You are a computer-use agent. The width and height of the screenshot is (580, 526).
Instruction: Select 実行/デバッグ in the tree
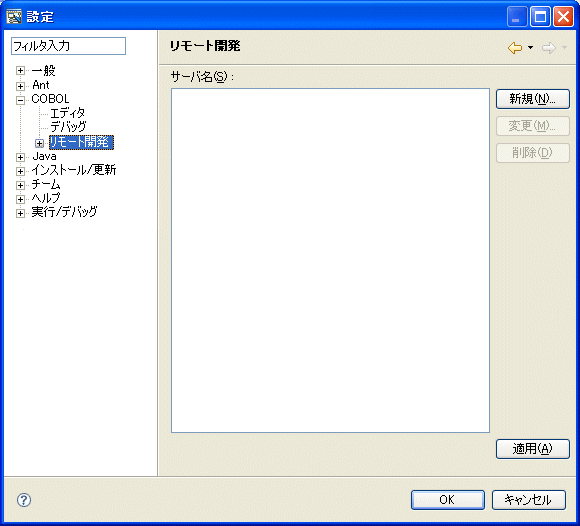(x=64, y=212)
